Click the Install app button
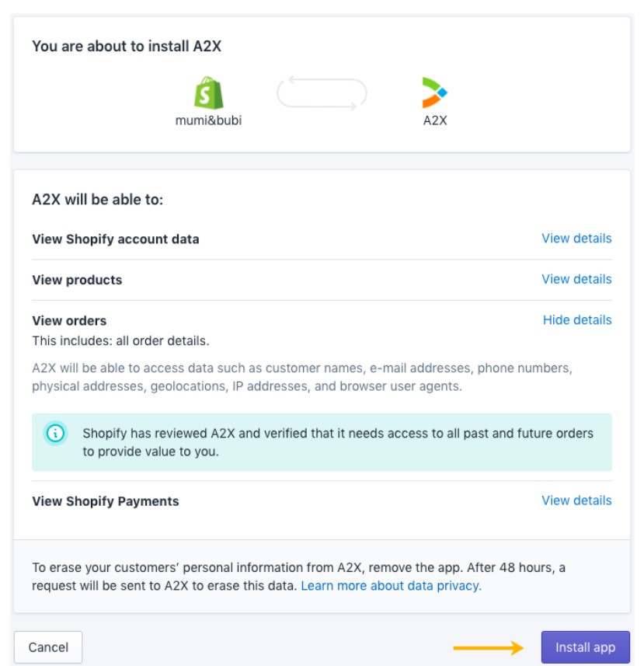Viewport: 644px width, 666px height. coord(585,647)
